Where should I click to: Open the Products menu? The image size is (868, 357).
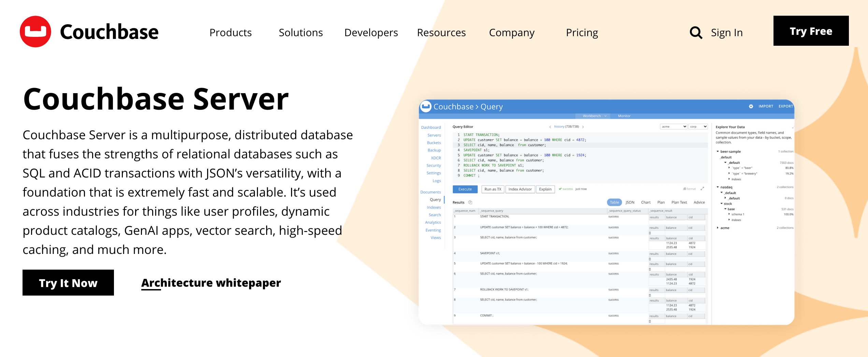click(231, 33)
